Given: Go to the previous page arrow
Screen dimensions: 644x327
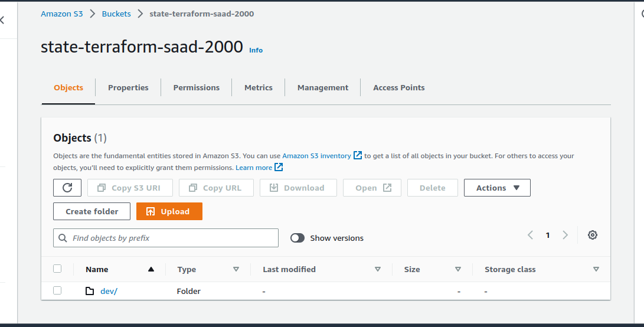Looking at the screenshot, I should [x=530, y=235].
